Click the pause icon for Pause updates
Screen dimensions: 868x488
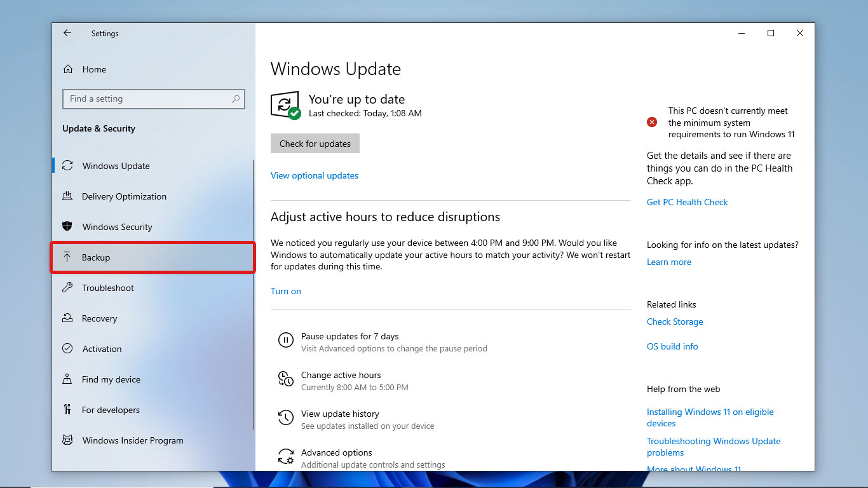coord(286,340)
